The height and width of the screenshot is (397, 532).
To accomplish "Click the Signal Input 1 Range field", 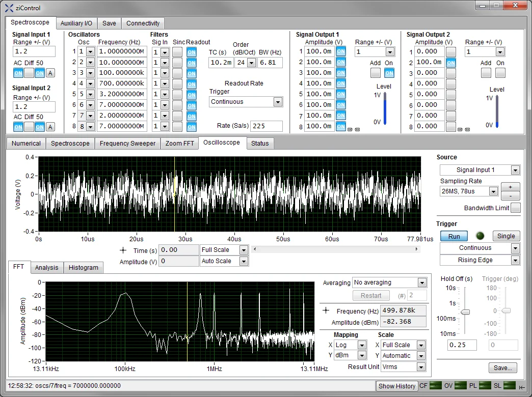I will pos(34,51).
